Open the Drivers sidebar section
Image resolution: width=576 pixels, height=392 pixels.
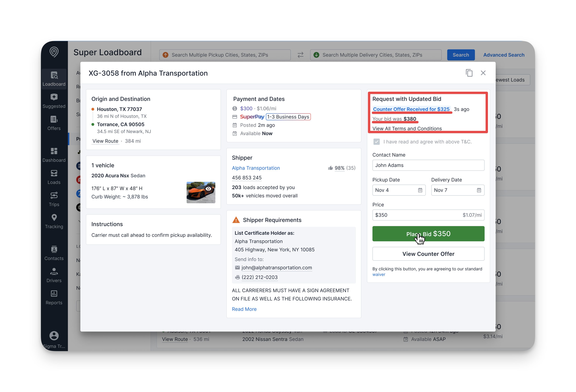coord(54,275)
